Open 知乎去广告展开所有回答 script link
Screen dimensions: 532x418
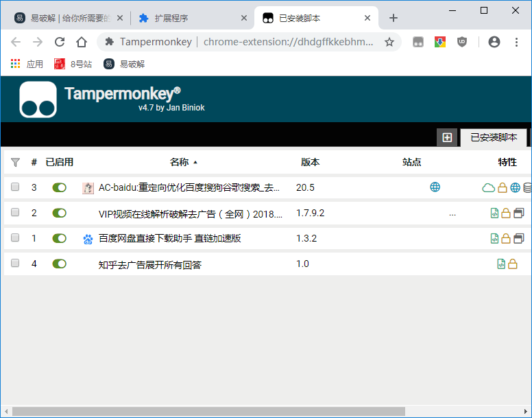point(150,264)
